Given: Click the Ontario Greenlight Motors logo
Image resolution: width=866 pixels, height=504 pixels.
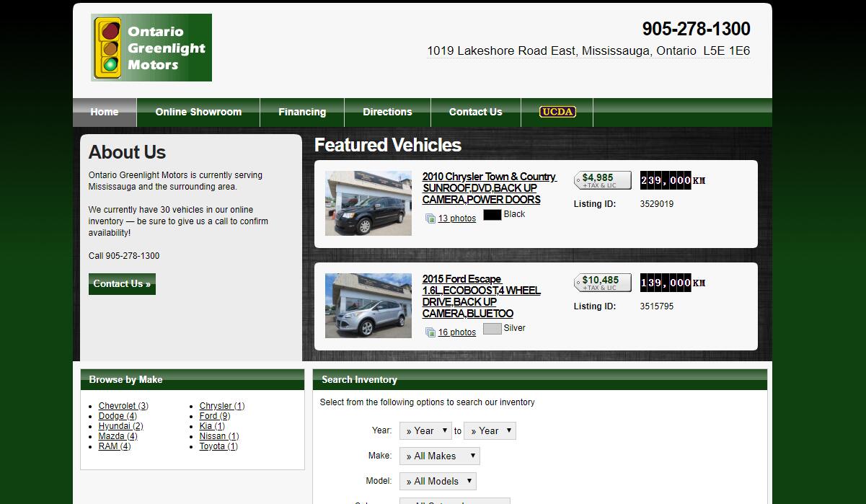Looking at the screenshot, I should click(151, 48).
